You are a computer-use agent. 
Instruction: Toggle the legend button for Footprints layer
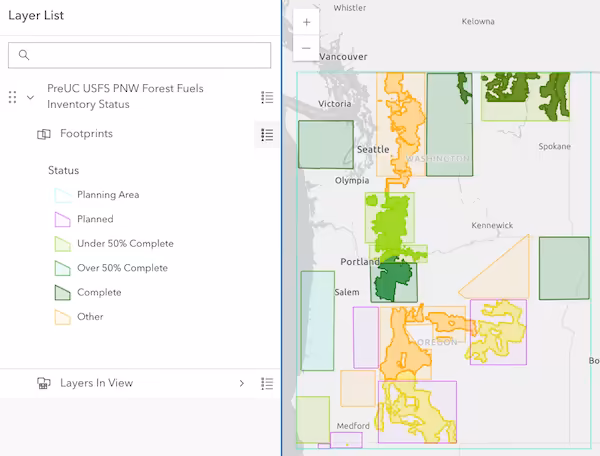pos(267,135)
